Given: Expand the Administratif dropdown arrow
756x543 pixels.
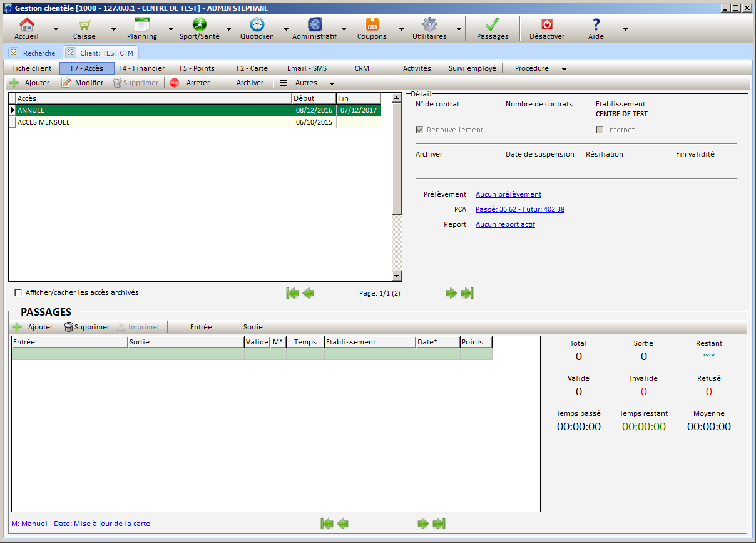Looking at the screenshot, I should pos(344,29).
